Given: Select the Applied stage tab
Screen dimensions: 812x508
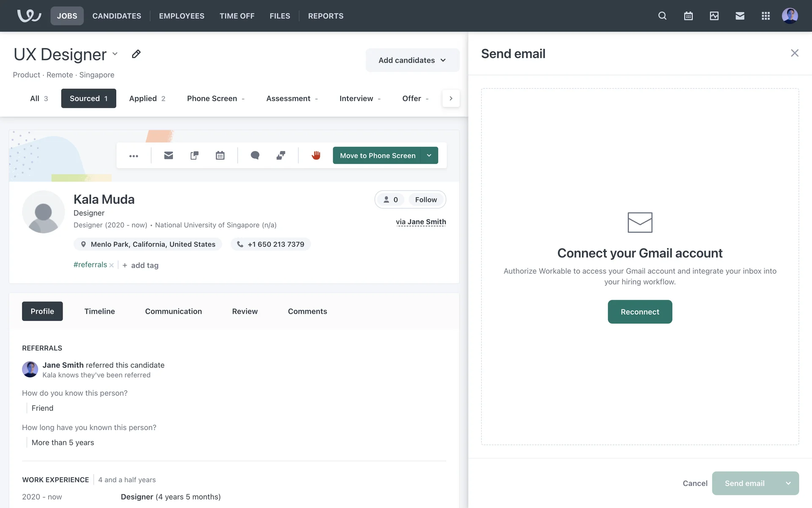Looking at the screenshot, I should tap(147, 98).
